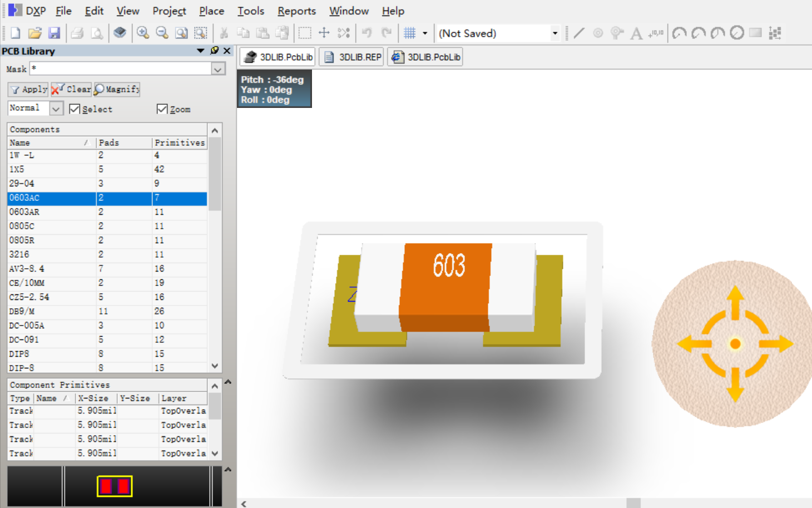Click the Print icon in toolbar
Screen dimensions: 812x508
(77, 33)
